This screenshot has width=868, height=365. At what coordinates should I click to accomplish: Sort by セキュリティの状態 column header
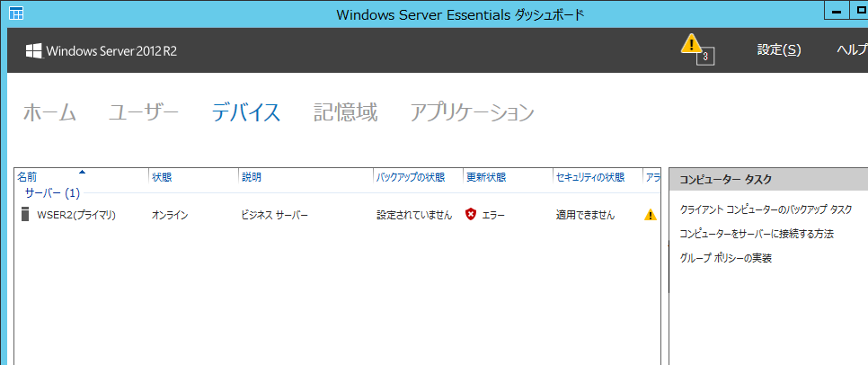pyautogui.click(x=590, y=177)
